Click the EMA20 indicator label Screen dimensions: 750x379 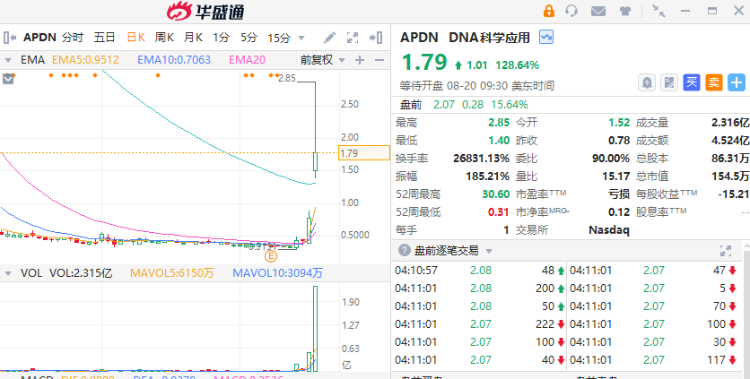[247, 60]
